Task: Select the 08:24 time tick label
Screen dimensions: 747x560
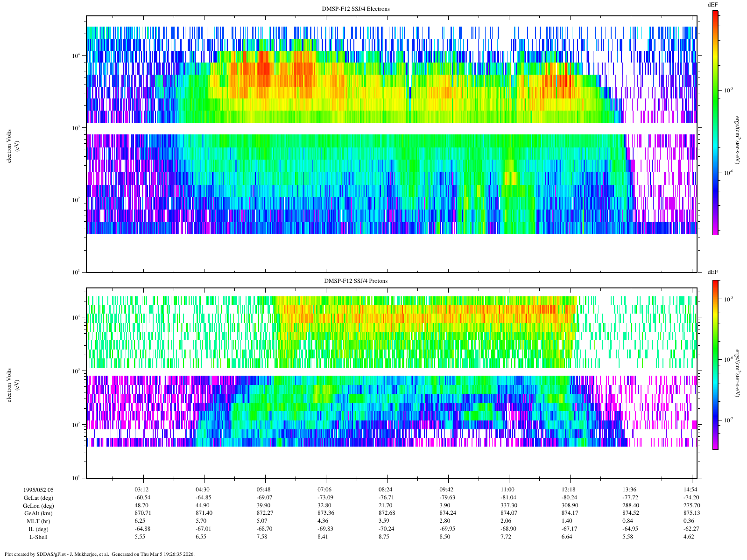Action: pos(385,490)
